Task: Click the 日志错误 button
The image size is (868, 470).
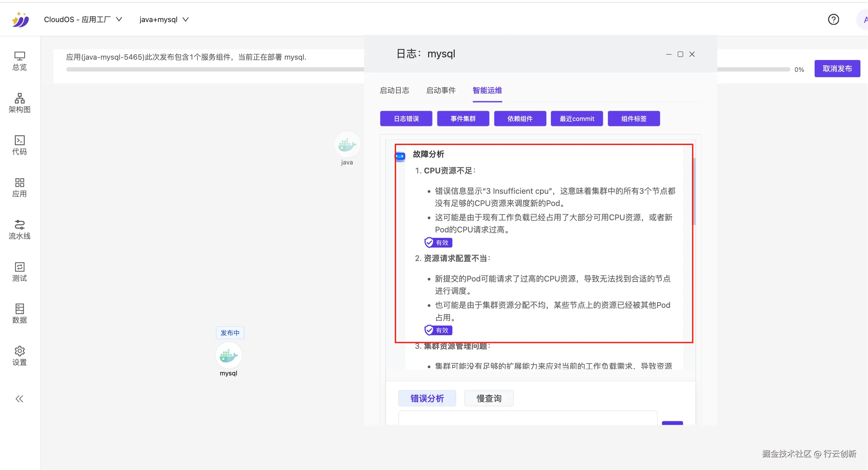Action: 406,119
